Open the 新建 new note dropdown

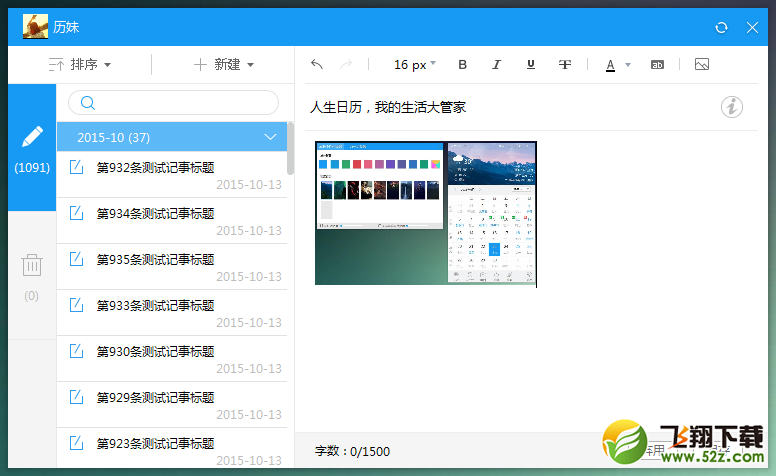[x=224, y=64]
